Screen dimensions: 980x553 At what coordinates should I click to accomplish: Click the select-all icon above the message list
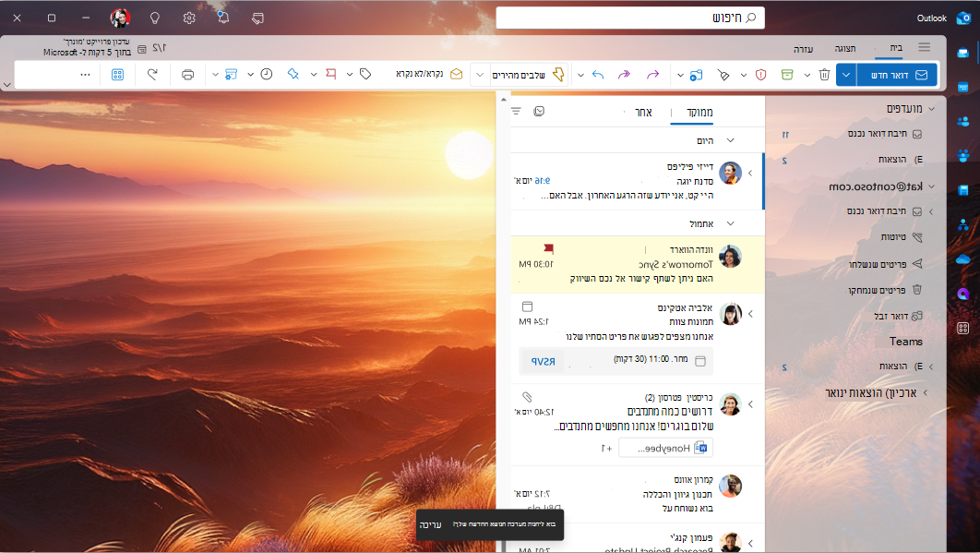tap(539, 111)
